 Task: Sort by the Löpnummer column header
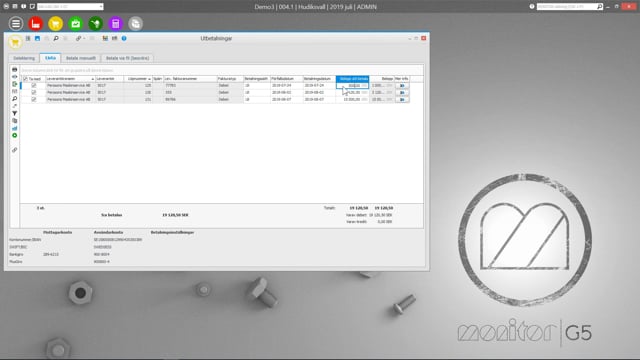tap(138, 79)
